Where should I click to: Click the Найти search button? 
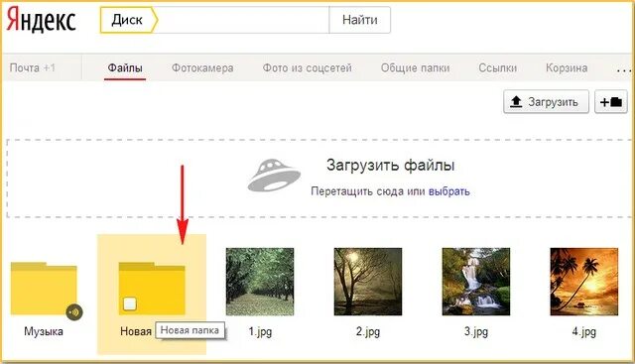[359, 20]
